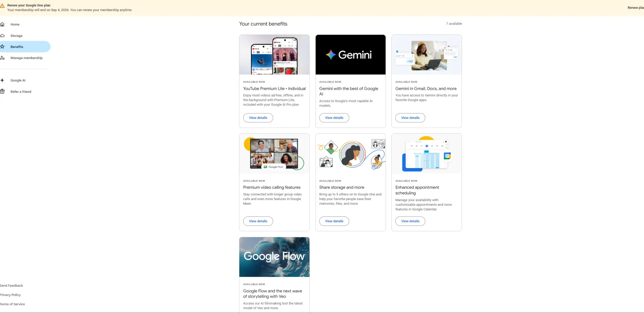644x313 pixels.
Task: Click the 'YouTube Premium Lite • Individual' title
Action: 274,89
